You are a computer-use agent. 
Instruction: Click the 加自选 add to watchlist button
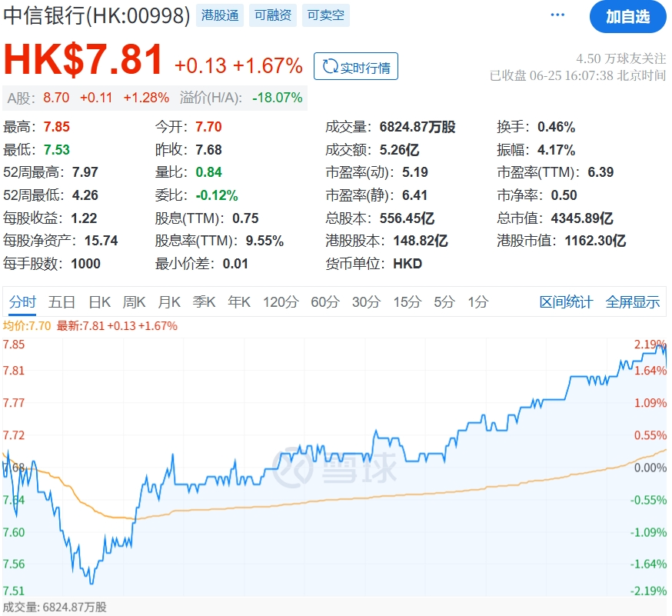[628, 17]
